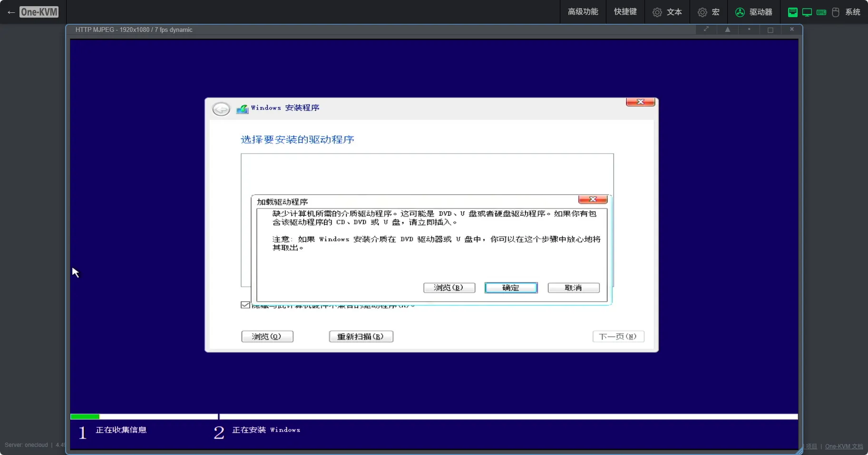Click the 重新扫描(R) rescan button
This screenshot has height=455, width=868.
coord(361,336)
